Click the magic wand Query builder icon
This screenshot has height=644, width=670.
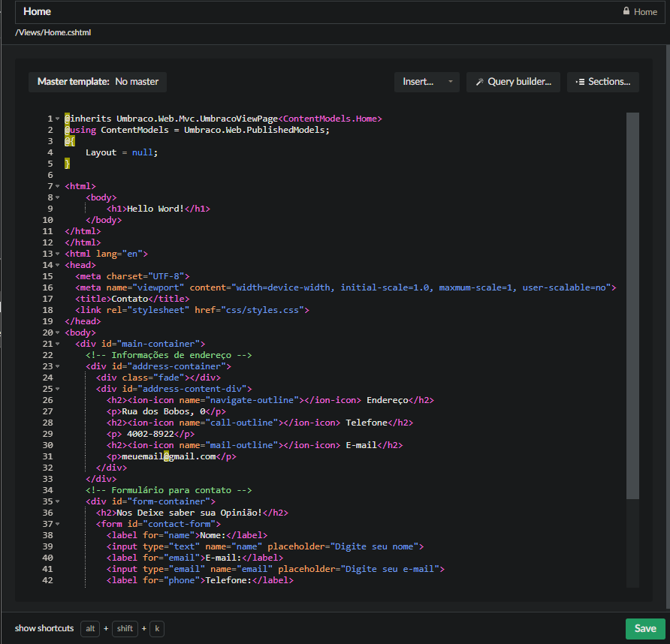point(479,82)
